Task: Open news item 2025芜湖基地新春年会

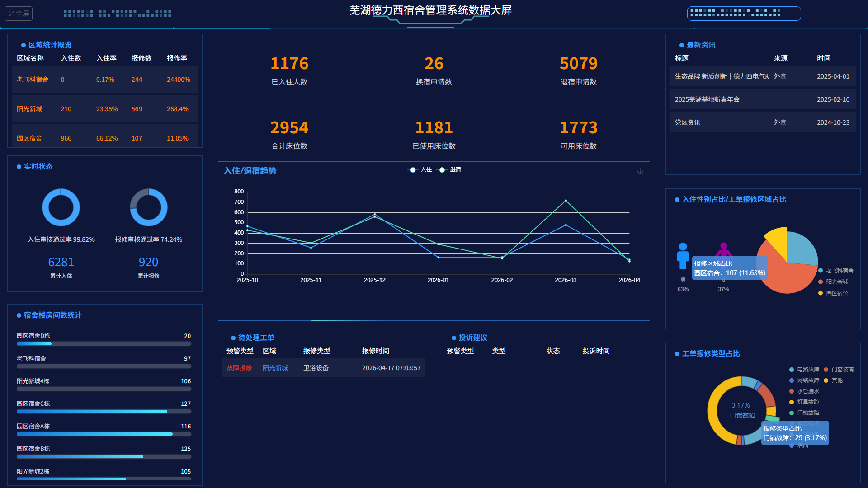Action: click(707, 99)
